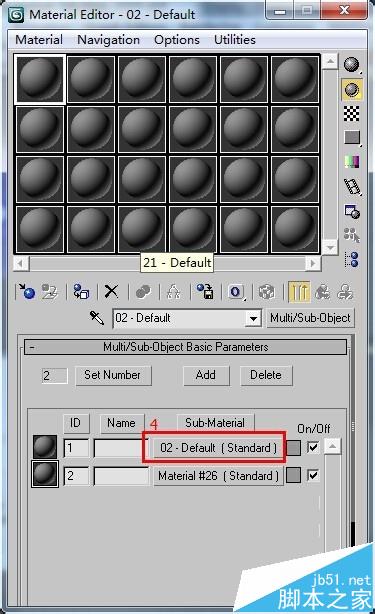Screen dimensions: 375x614
Task: Click sample slots horizontal scrollbar left arrow
Action: coord(21,263)
